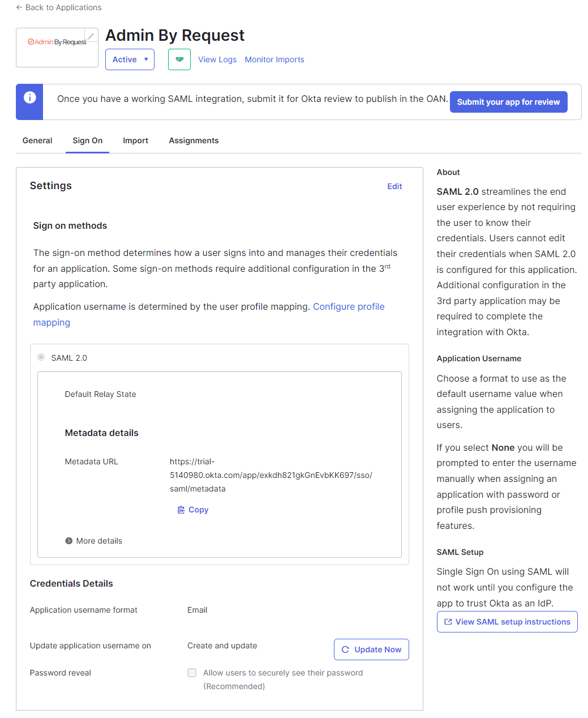The width and height of the screenshot is (588, 718).
Task: Click Submit your app for review
Action: [x=508, y=102]
